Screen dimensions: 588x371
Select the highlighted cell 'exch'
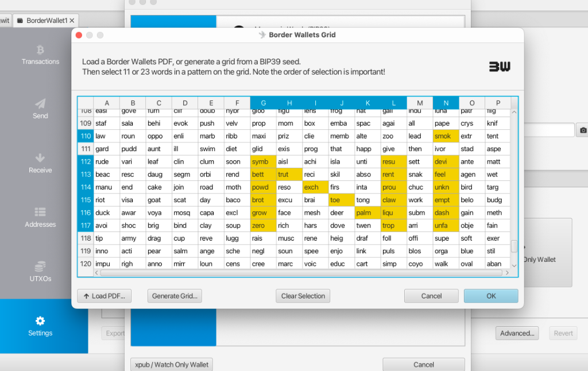(x=315, y=187)
